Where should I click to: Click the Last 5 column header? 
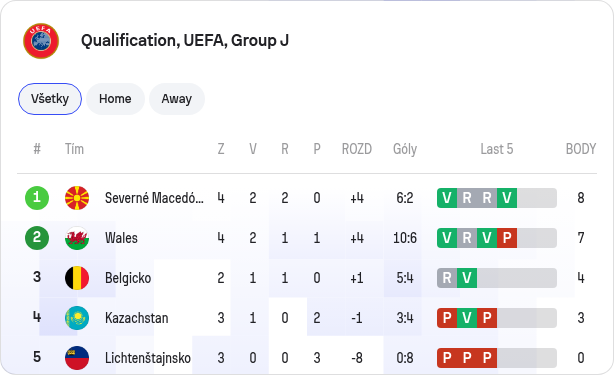point(497,149)
